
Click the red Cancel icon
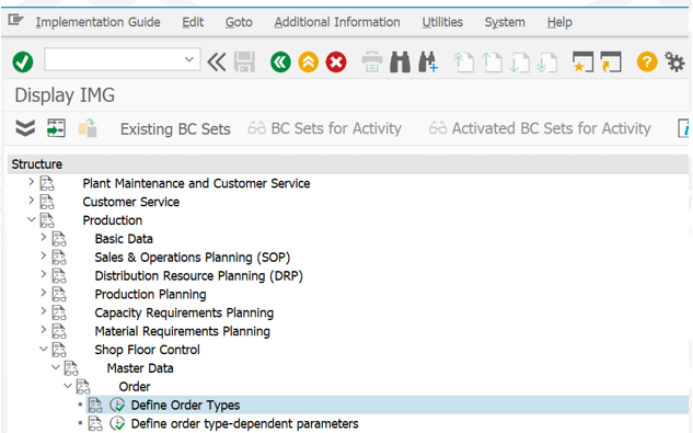tap(336, 62)
